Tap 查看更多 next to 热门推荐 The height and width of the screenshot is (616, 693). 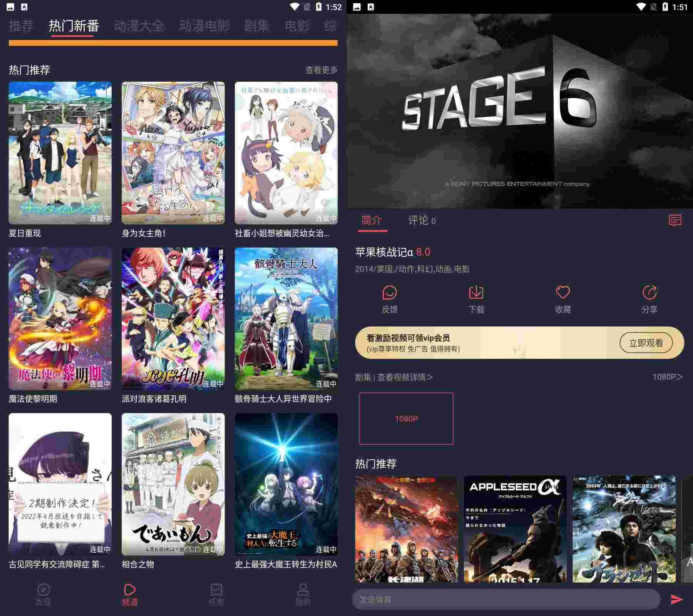pos(321,70)
